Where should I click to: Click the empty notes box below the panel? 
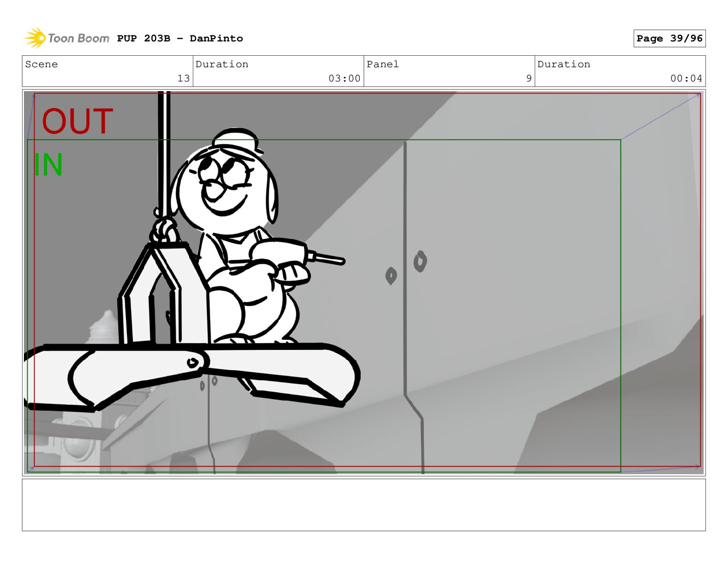(364, 505)
